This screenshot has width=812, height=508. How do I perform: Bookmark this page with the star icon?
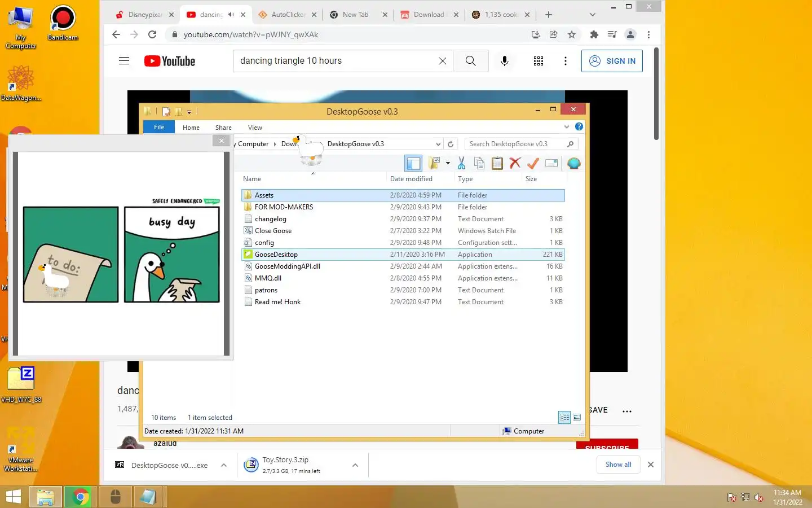point(572,34)
